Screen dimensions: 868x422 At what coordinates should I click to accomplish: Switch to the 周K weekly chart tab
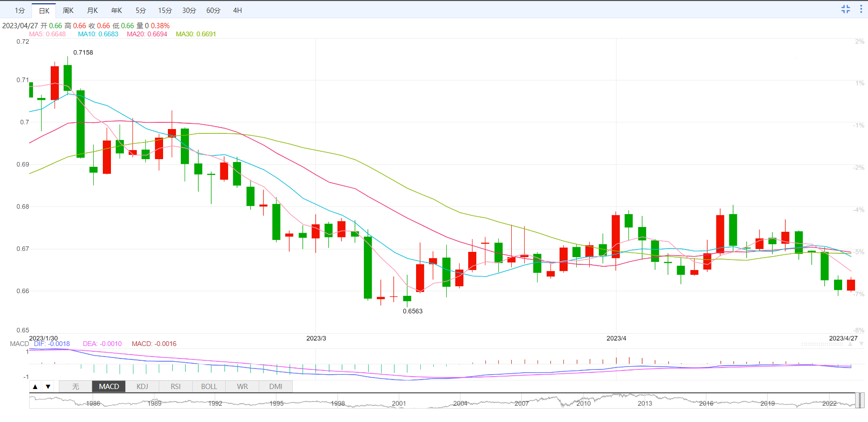click(68, 11)
